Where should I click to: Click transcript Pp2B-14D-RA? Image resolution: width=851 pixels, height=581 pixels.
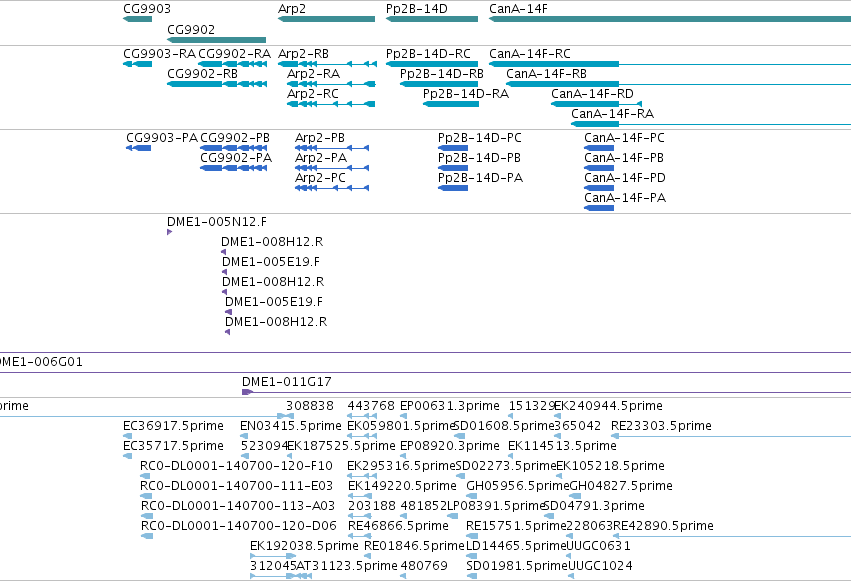pos(451,104)
